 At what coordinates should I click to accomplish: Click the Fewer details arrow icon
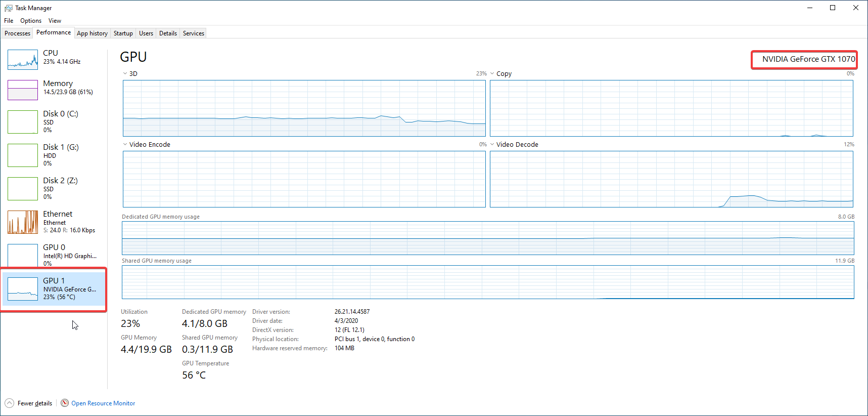[x=9, y=403]
